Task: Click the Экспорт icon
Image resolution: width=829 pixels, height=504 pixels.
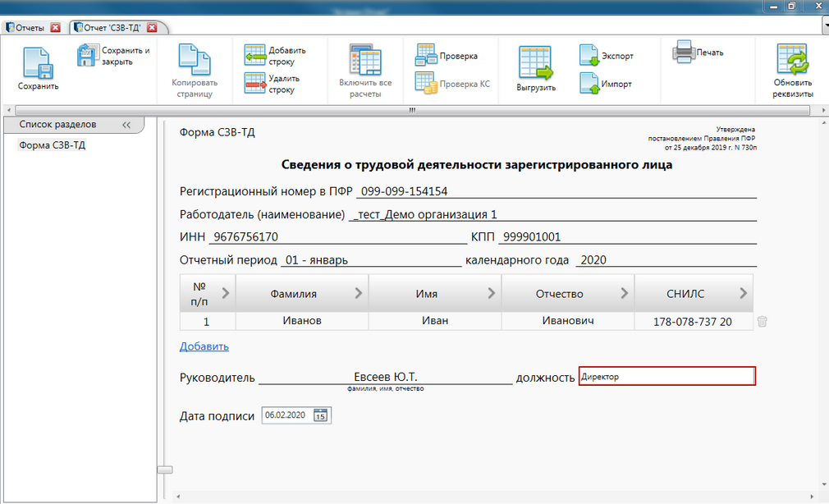Action: tap(589, 55)
